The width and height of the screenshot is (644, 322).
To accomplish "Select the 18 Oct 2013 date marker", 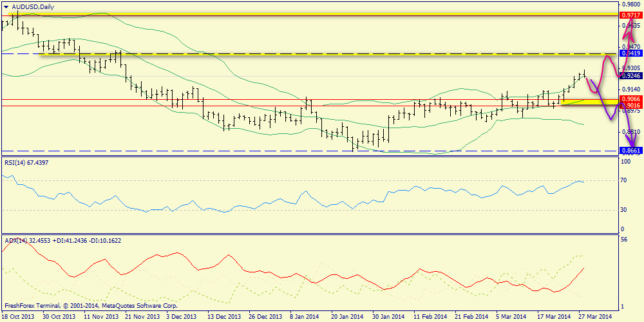I will 18,317.
